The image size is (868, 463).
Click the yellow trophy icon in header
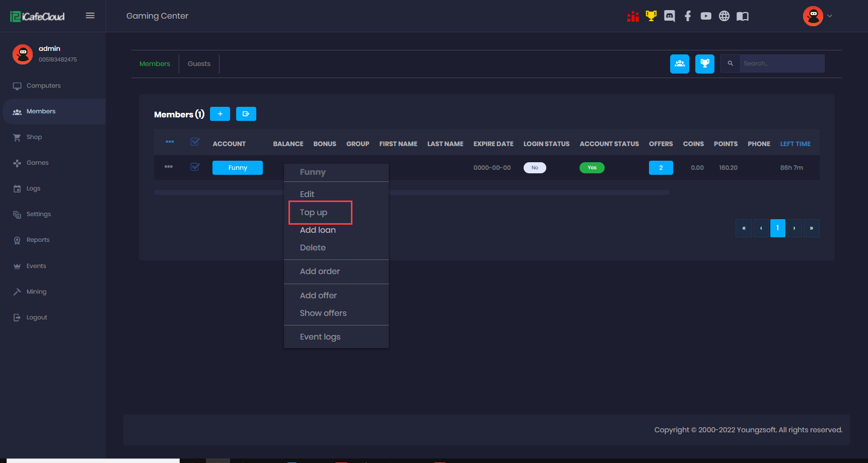coord(651,16)
